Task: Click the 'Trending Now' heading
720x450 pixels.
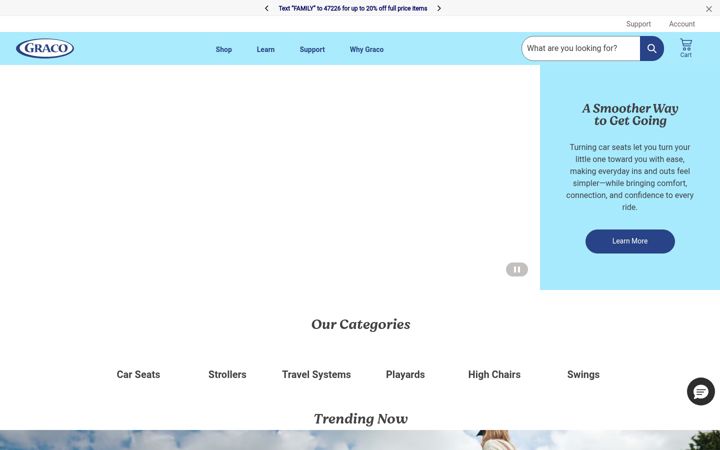Action: pyautogui.click(x=360, y=418)
